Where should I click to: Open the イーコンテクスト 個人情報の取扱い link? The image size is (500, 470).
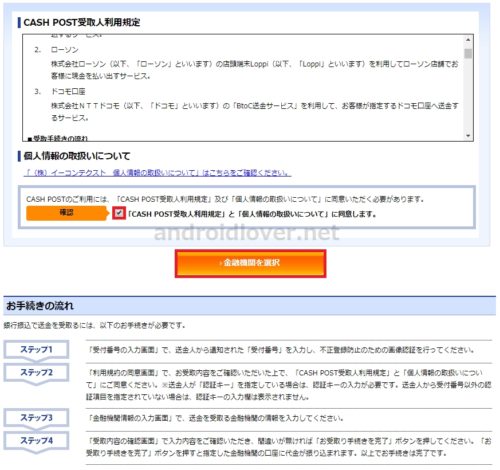157,173
